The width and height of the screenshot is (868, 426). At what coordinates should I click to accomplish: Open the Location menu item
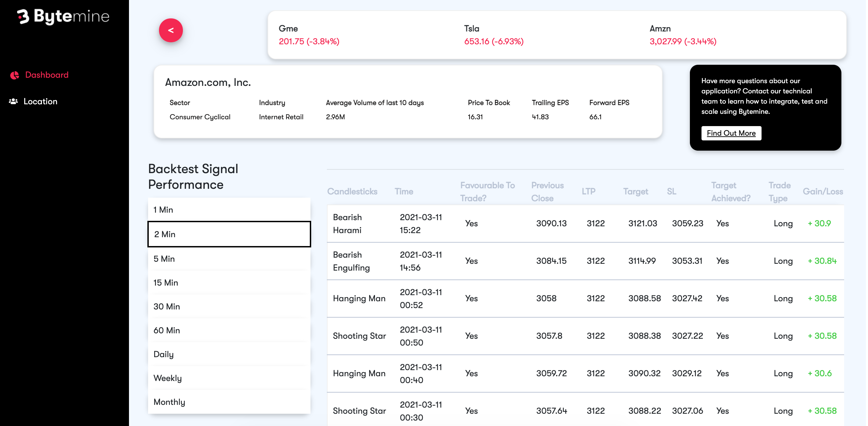tap(40, 102)
